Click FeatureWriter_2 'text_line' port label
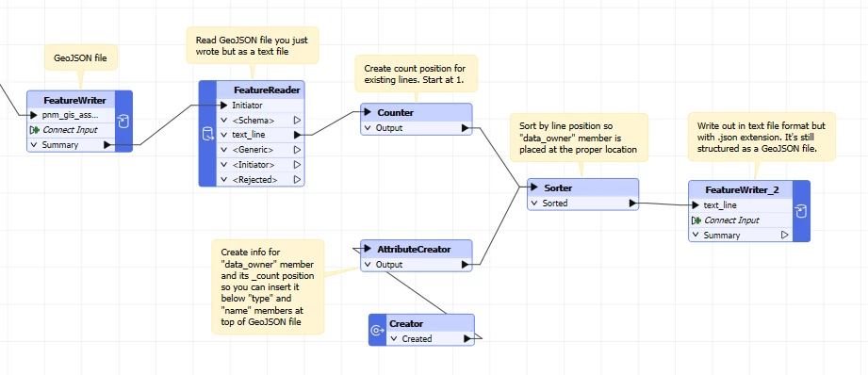The height and width of the screenshot is (375, 868). [720, 205]
